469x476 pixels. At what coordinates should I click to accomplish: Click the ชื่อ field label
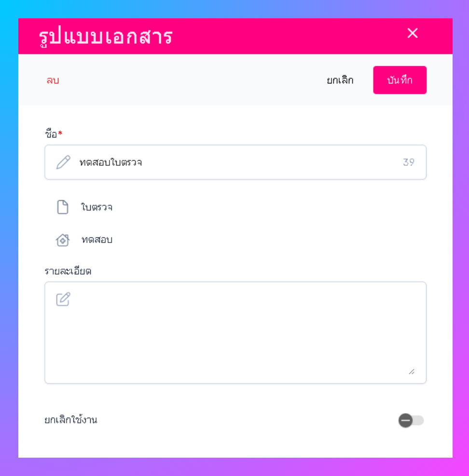pyautogui.click(x=51, y=133)
